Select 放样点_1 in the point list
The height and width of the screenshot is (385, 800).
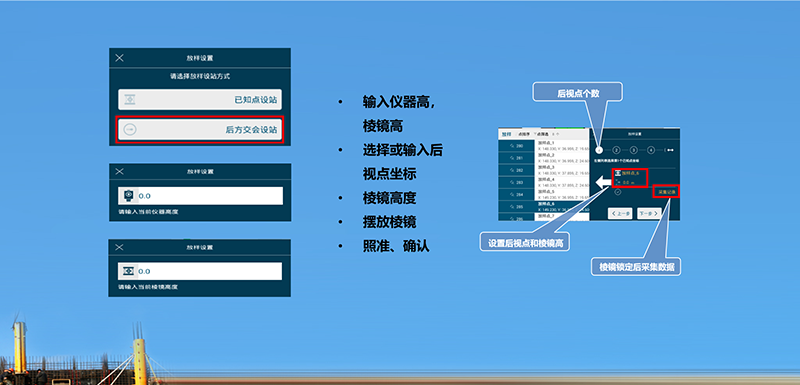pos(562,146)
